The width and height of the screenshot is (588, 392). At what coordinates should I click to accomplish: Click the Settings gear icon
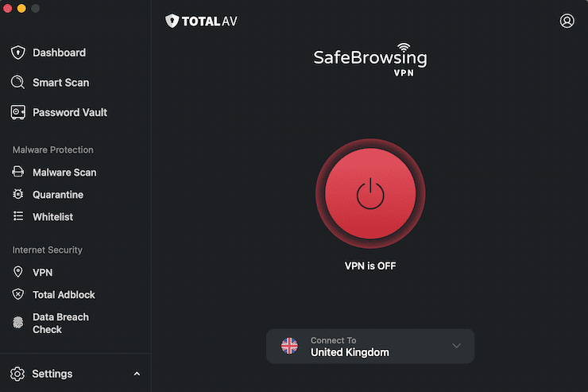pos(18,374)
